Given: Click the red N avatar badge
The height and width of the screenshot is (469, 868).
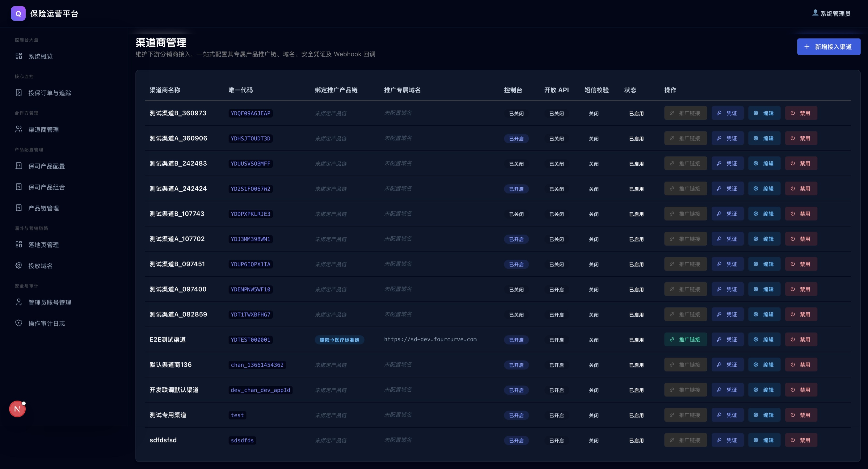Looking at the screenshot, I should [17, 409].
